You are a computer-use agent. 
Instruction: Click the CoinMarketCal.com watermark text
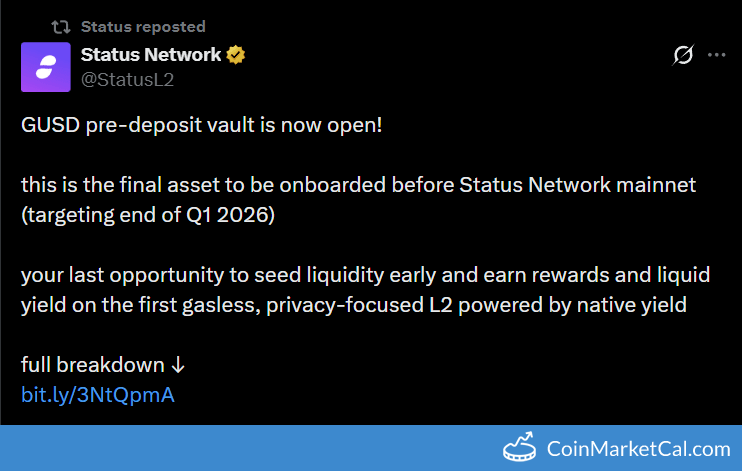point(638,449)
